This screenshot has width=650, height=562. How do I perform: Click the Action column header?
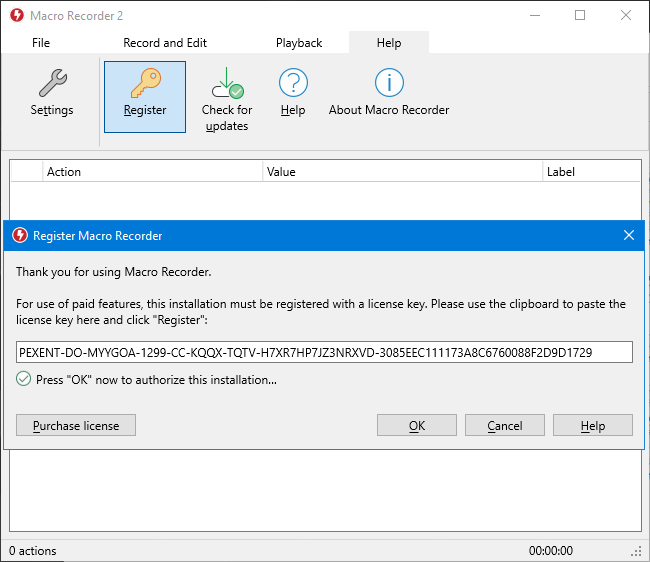[152, 172]
